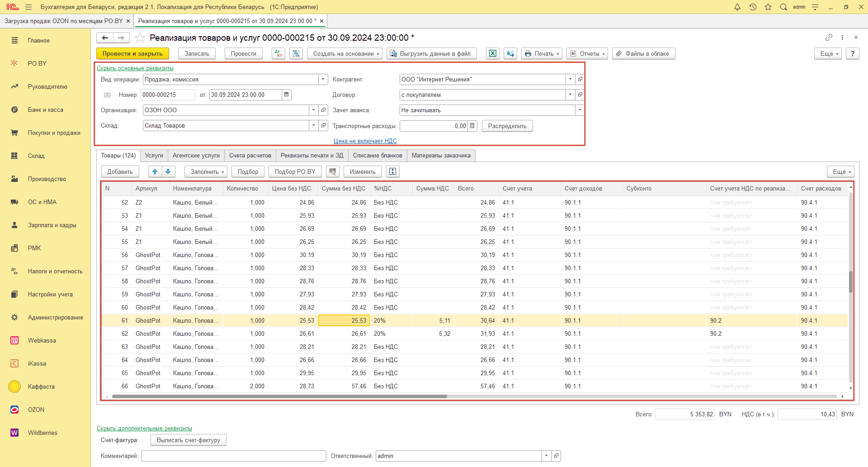Expand Вид операции dropdown
Screen dimensions: 868x467
pyautogui.click(x=323, y=79)
